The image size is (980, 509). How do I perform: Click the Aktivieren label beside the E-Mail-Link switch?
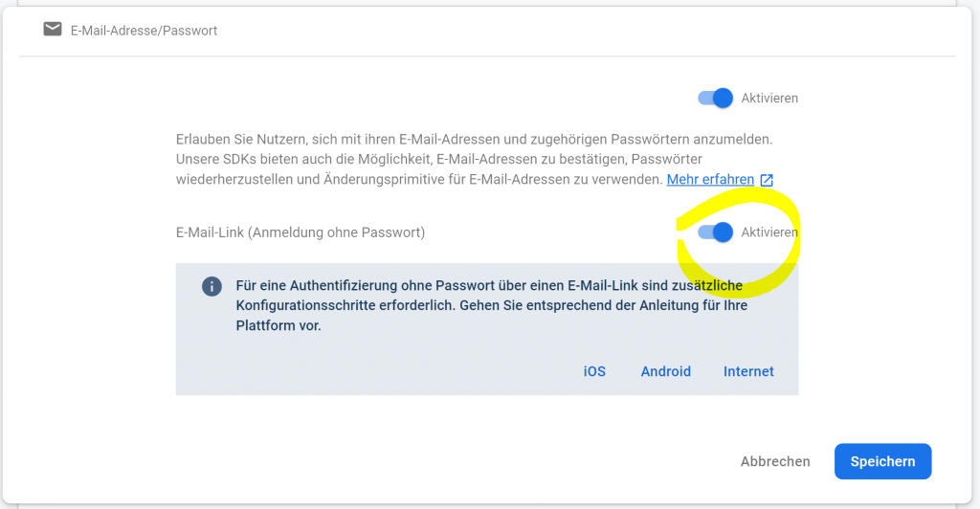pyautogui.click(x=769, y=232)
